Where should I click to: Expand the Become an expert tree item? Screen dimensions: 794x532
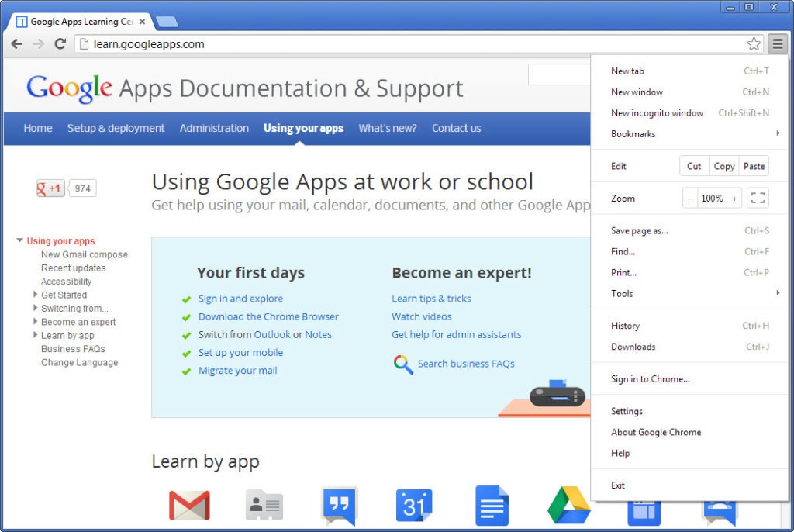click(x=35, y=321)
